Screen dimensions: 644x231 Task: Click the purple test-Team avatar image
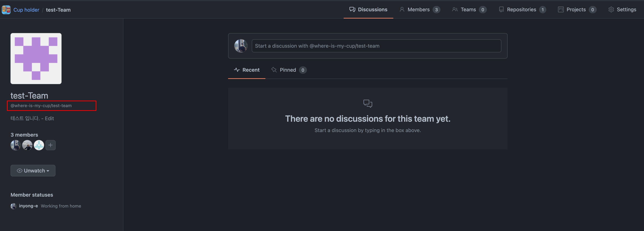[x=36, y=59]
